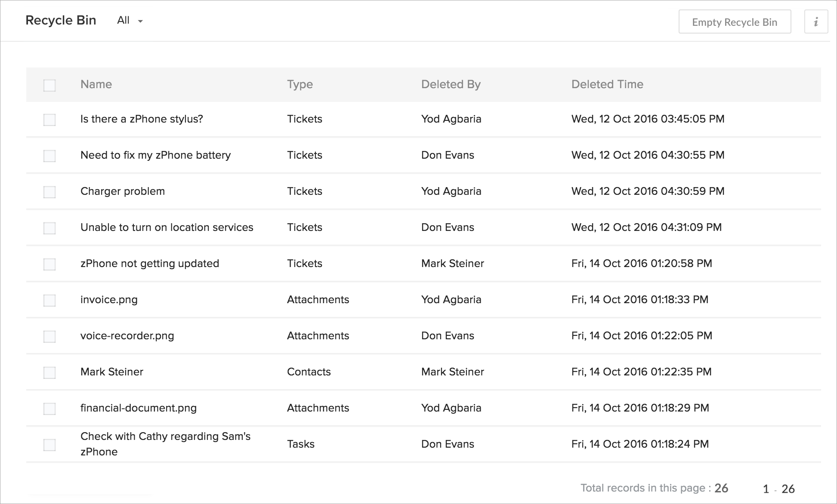
Task: Open the 'Charger problem' ticket name
Action: pyautogui.click(x=122, y=191)
